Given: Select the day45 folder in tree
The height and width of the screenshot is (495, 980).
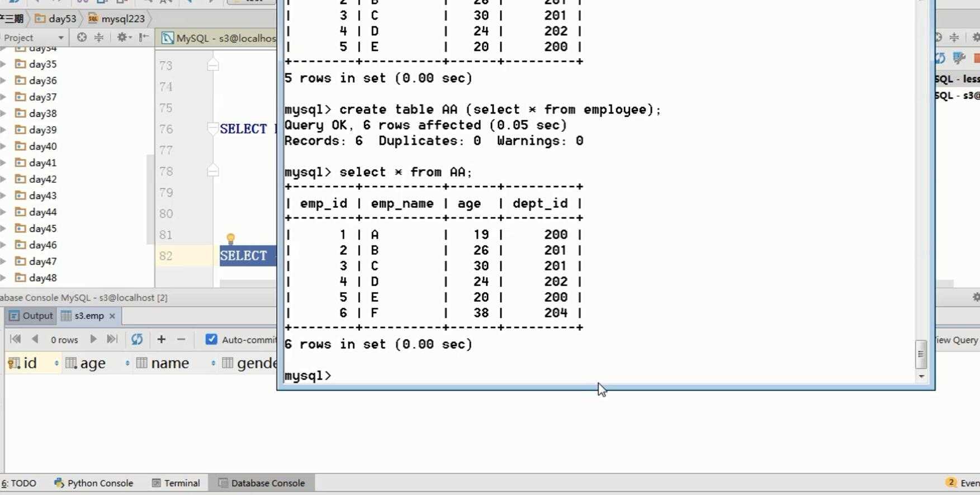Looking at the screenshot, I should tap(36, 229).
